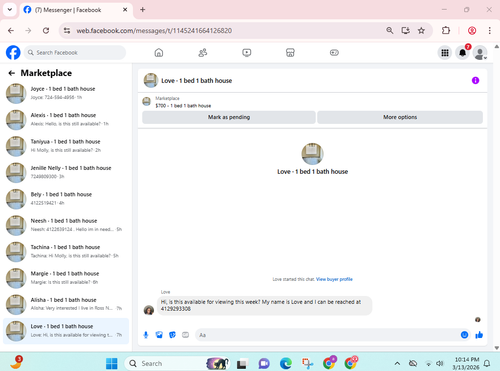The height and width of the screenshot is (371, 500).
Task: Open Tachina's conversation
Action: [66, 251]
